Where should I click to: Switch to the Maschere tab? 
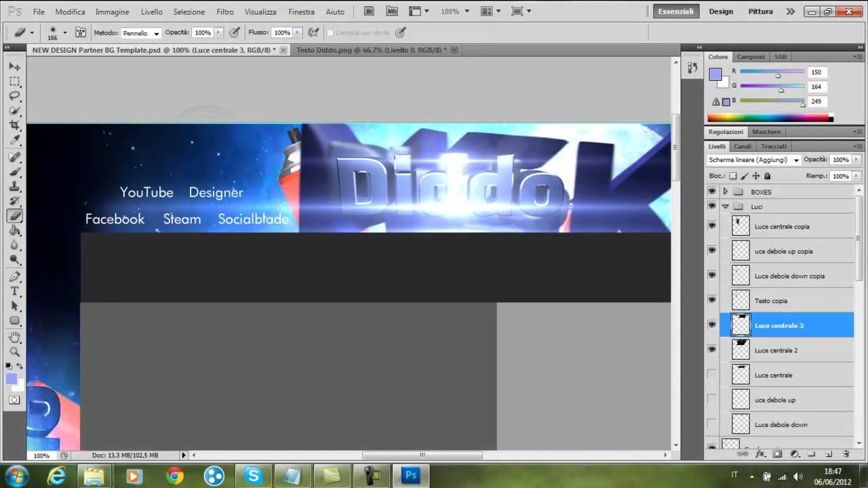tap(766, 131)
